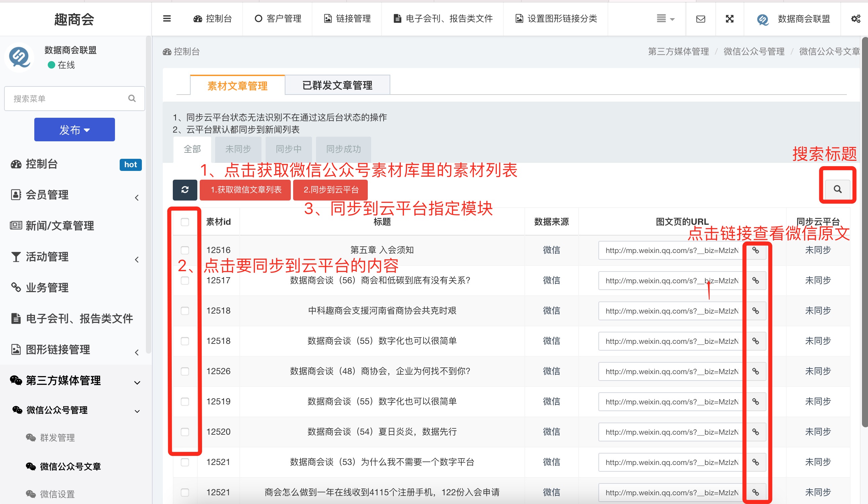Check the select-all header checkbox
This screenshot has height=504, width=868.
(x=185, y=222)
